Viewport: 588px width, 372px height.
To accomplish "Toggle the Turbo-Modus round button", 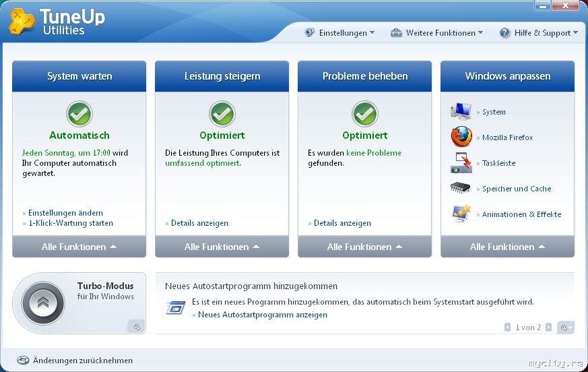I will (x=43, y=303).
